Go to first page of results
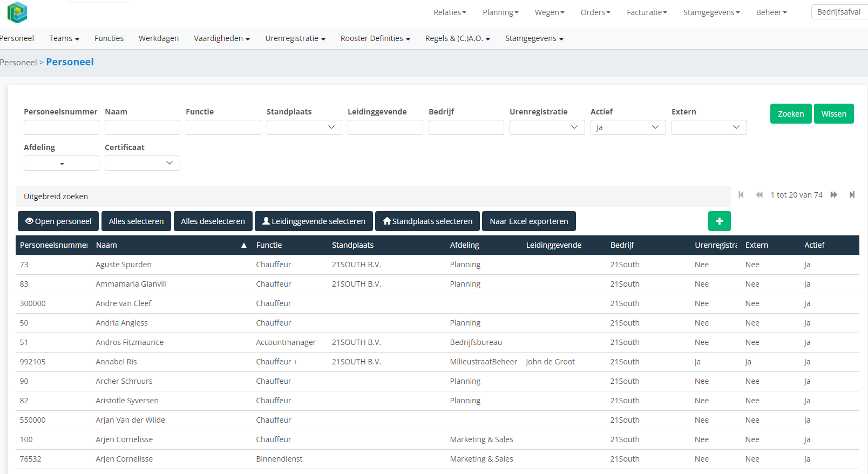868x474 pixels. pos(741,195)
